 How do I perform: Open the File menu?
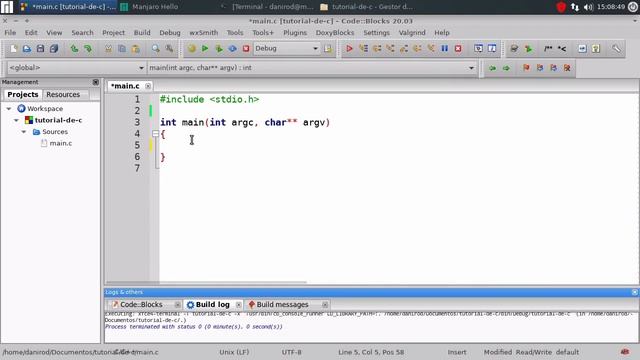(x=10, y=33)
